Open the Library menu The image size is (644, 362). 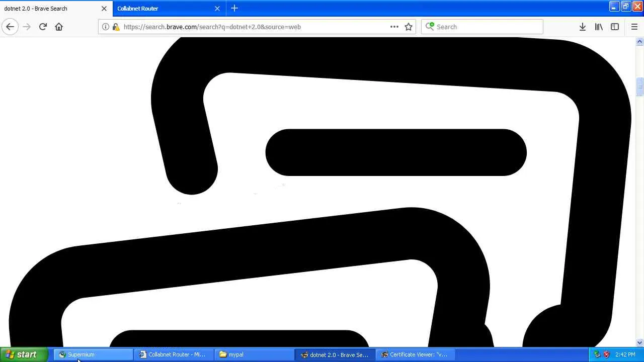[599, 27]
